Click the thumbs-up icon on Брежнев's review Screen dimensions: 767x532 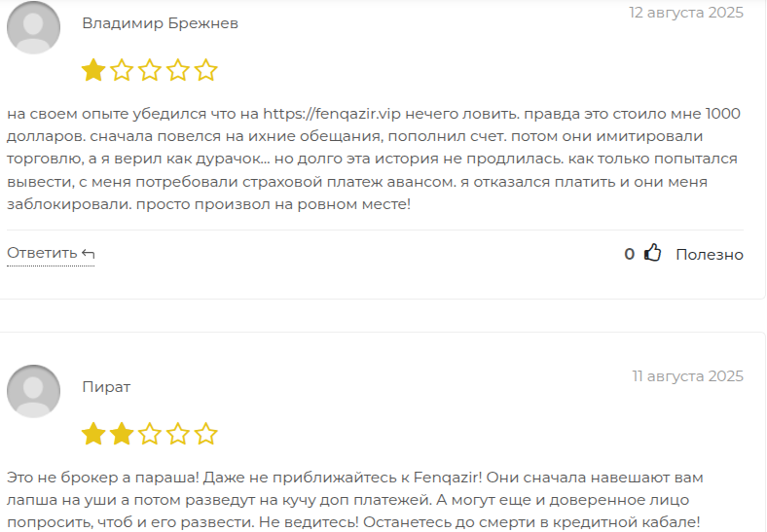tap(653, 254)
